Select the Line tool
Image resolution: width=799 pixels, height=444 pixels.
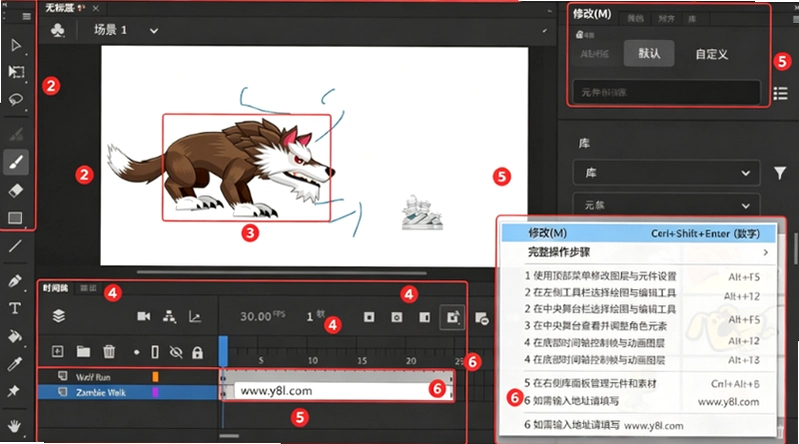pyautogui.click(x=15, y=246)
